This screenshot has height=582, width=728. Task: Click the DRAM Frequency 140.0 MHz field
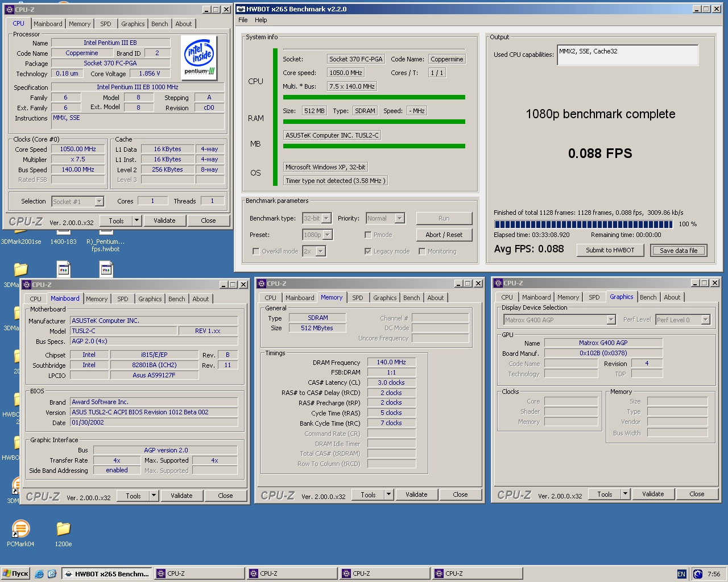click(391, 362)
